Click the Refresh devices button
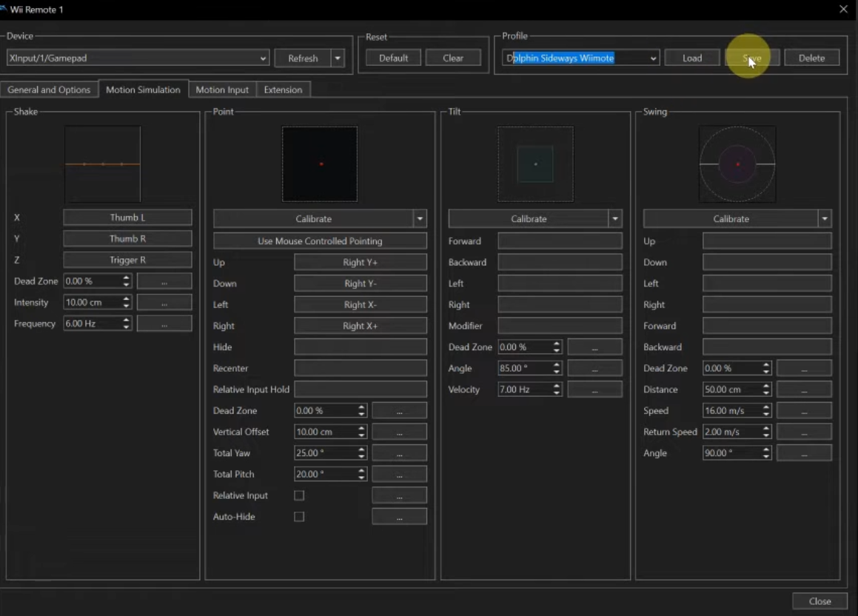858x616 pixels. 303,58
